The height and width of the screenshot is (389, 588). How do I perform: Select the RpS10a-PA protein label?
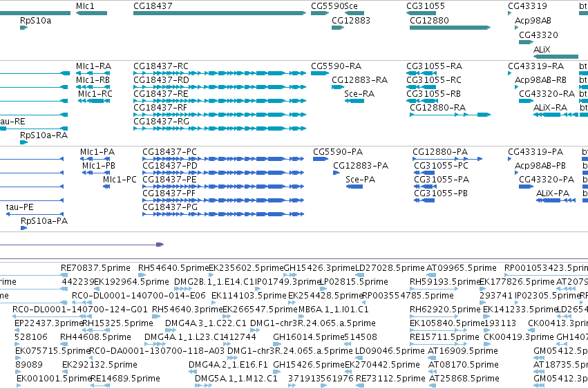(44, 221)
